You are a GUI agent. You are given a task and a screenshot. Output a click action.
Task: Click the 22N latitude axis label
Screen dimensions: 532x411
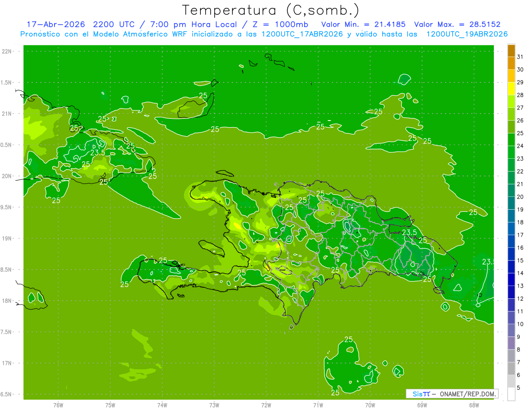(8, 51)
